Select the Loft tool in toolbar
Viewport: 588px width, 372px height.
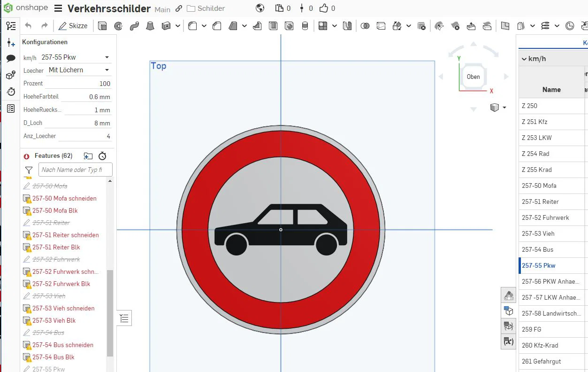pos(150,26)
